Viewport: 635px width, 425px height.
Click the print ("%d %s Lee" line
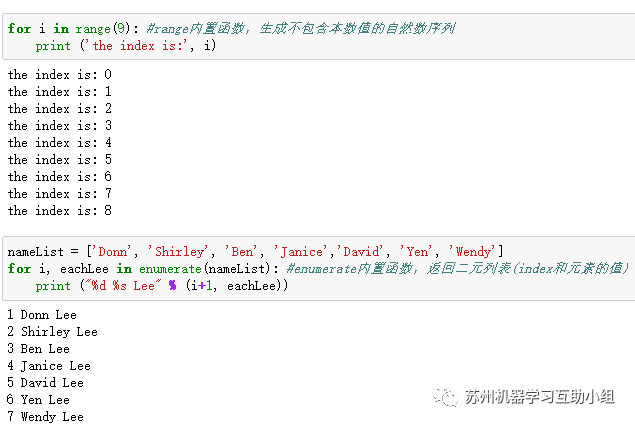click(162, 286)
